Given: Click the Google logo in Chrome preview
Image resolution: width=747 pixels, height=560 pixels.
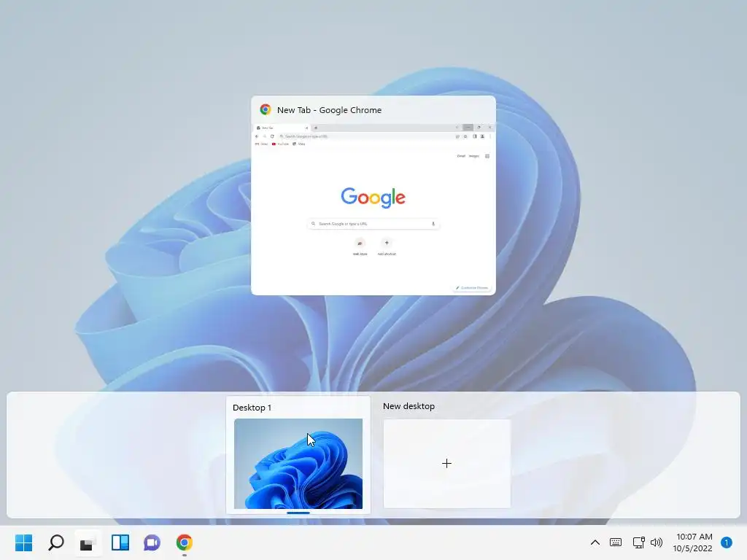Looking at the screenshot, I should click(373, 197).
